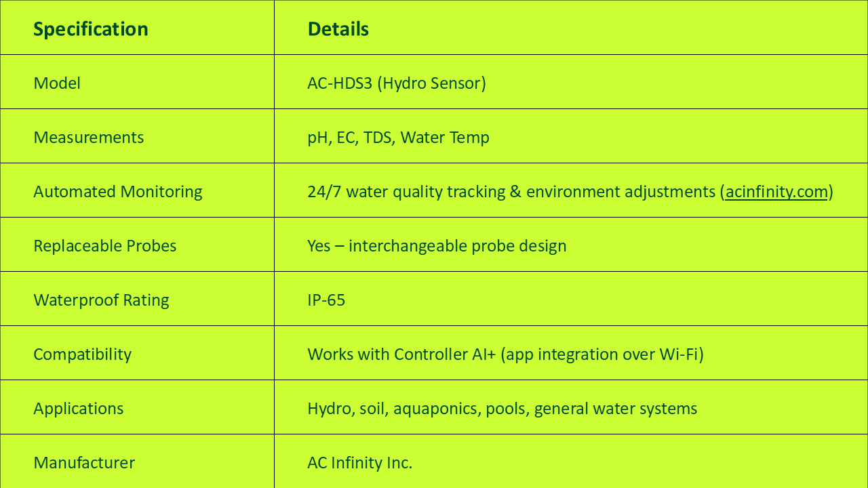Click the IP-65 value cell
The height and width of the screenshot is (488, 868).
tap(326, 300)
